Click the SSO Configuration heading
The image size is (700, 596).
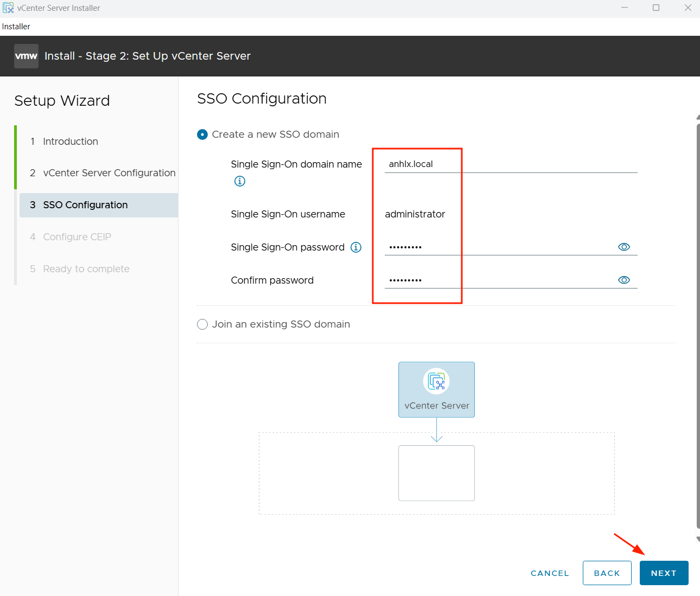pos(262,99)
